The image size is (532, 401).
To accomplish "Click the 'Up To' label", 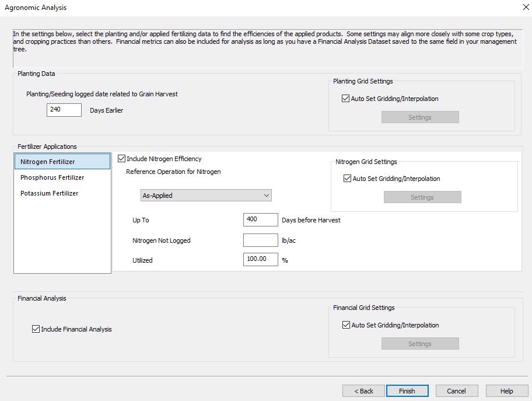I will click(x=141, y=220).
